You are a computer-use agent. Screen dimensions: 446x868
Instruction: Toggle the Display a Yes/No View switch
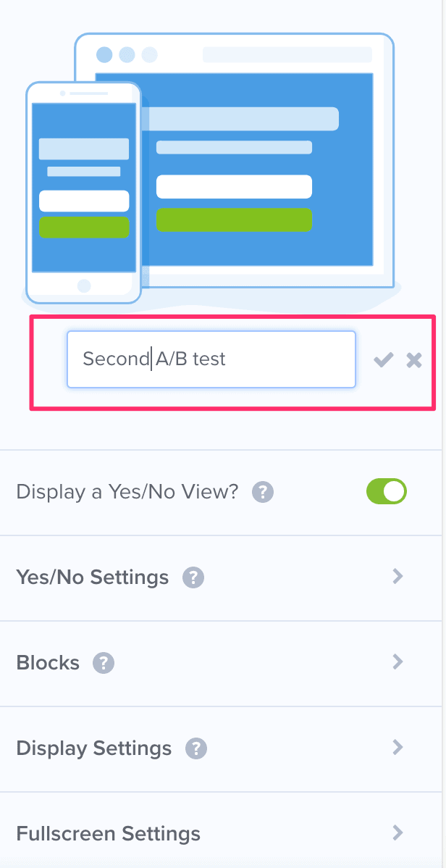(x=387, y=492)
